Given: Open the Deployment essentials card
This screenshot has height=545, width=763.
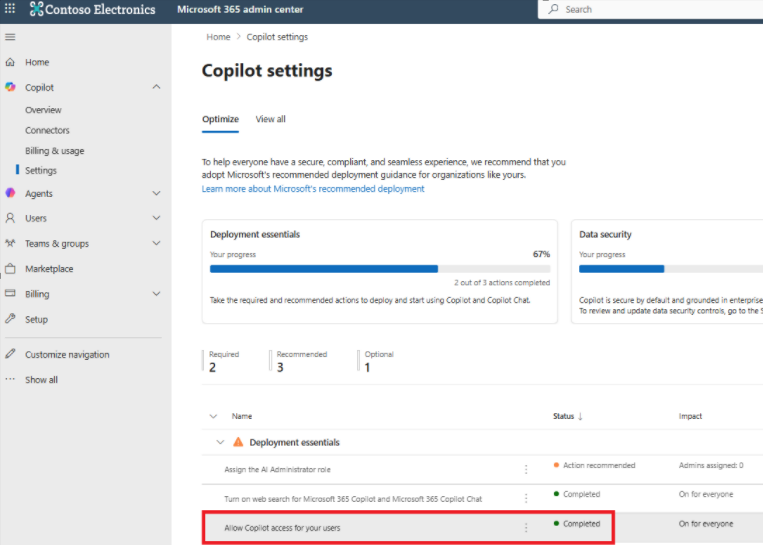Looking at the screenshot, I should [x=380, y=272].
